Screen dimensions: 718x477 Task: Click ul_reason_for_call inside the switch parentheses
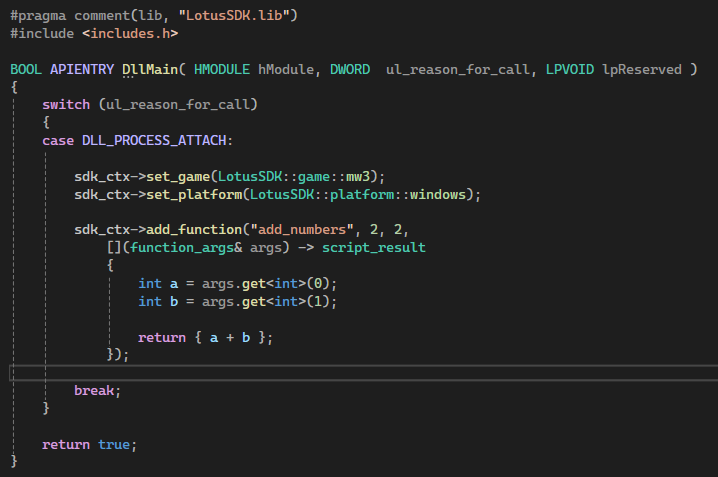[x=178, y=105]
